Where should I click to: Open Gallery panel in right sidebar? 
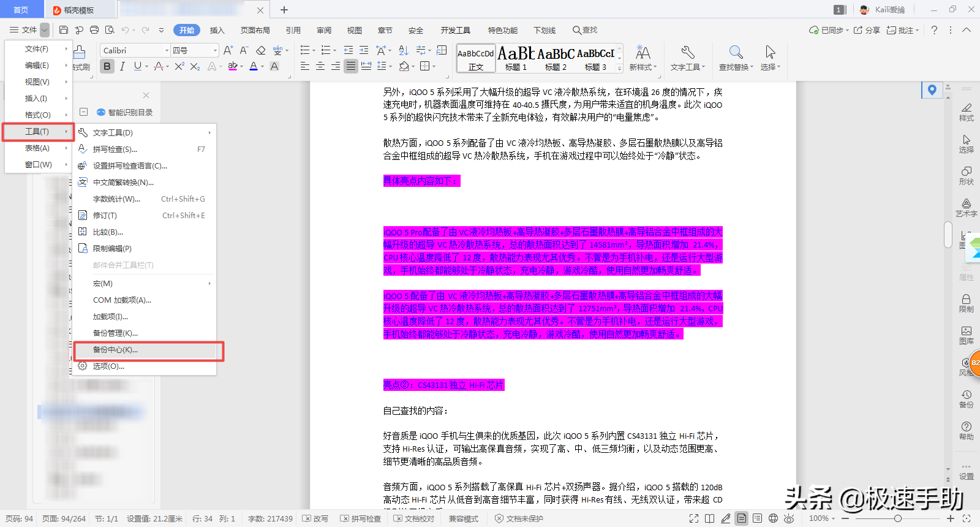[x=967, y=335]
